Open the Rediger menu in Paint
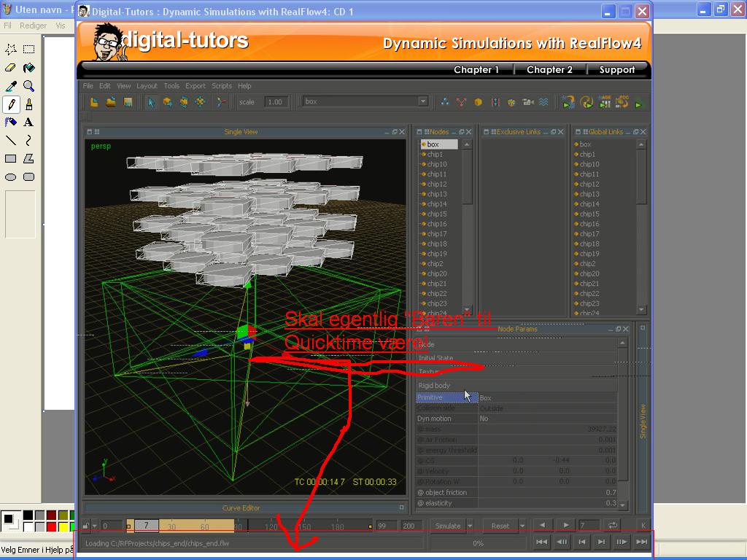This screenshot has height=560, width=747. [33, 26]
